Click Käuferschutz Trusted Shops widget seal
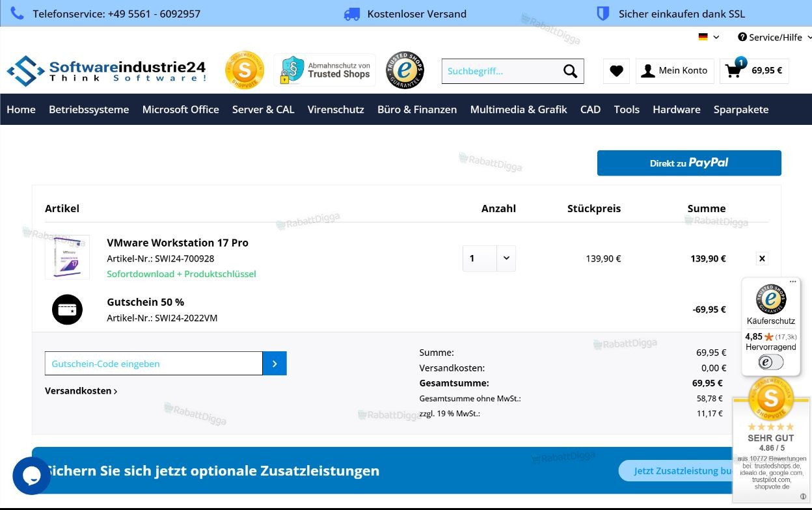The image size is (812, 510). tap(771, 300)
